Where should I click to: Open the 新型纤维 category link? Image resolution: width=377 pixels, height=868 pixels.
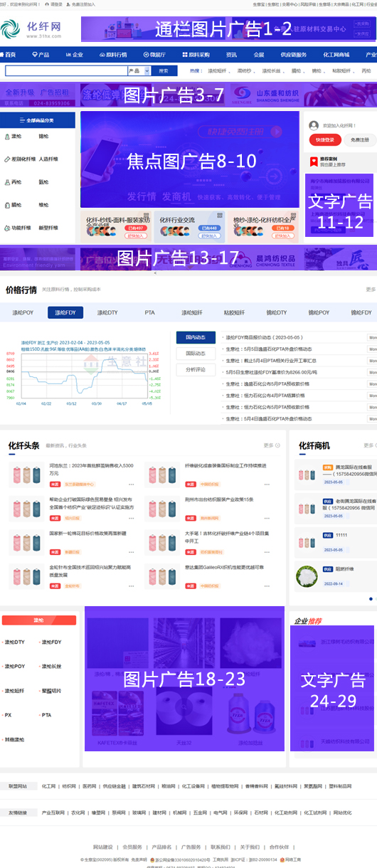pos(48,228)
